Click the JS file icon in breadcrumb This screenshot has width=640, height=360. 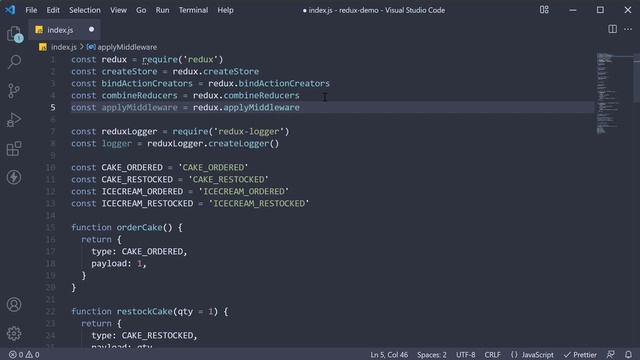point(43,47)
